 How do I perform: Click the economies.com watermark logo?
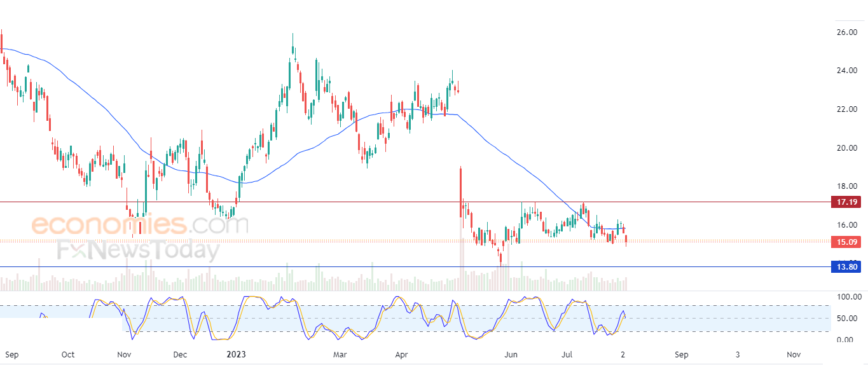140,224
